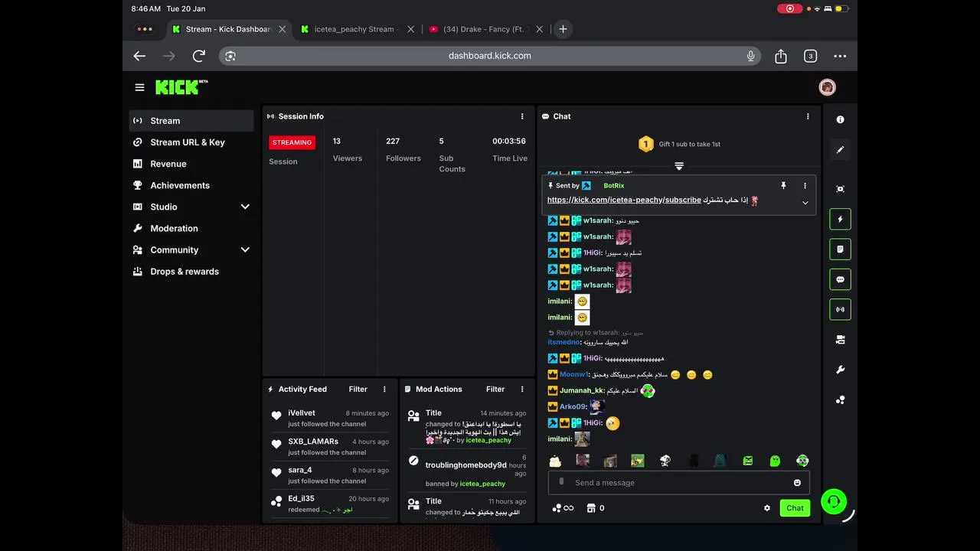Go back in browser
Image resolution: width=980 pixels, height=551 pixels.
(139, 56)
